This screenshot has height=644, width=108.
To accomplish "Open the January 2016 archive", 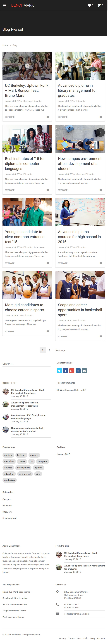I will pos(63,454).
